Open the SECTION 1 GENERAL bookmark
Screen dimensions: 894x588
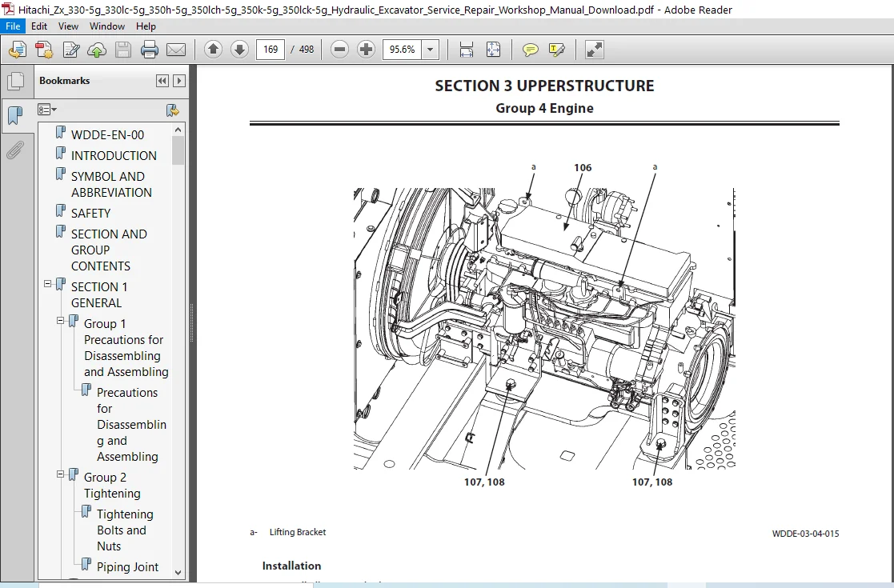pos(99,295)
